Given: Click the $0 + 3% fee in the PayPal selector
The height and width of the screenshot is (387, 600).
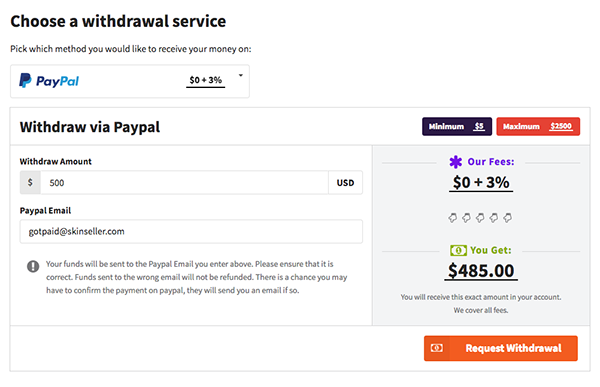Looking at the screenshot, I should click(x=205, y=80).
